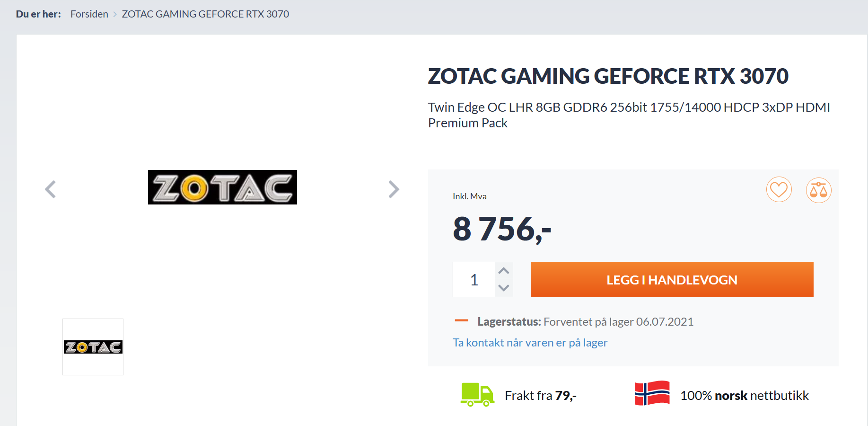The width and height of the screenshot is (868, 426).
Task: Click the large ZOTAC product image
Action: click(222, 187)
